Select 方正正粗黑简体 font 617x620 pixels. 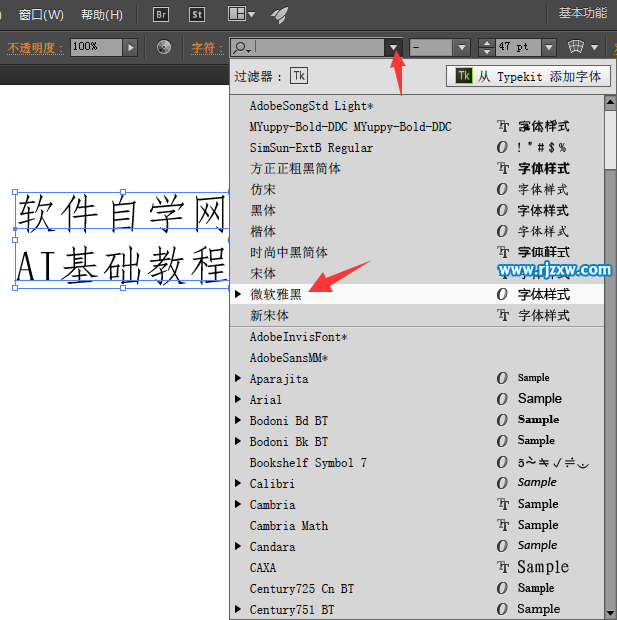point(417,168)
